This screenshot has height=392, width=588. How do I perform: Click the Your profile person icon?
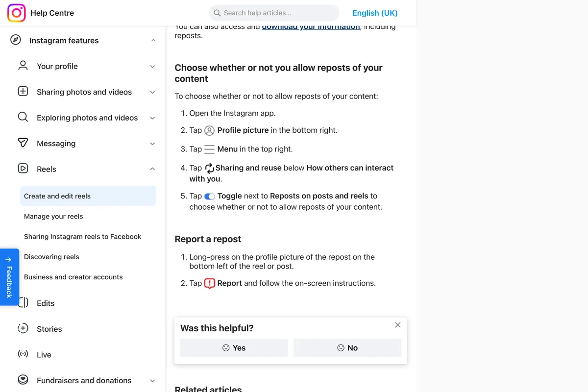click(x=23, y=66)
